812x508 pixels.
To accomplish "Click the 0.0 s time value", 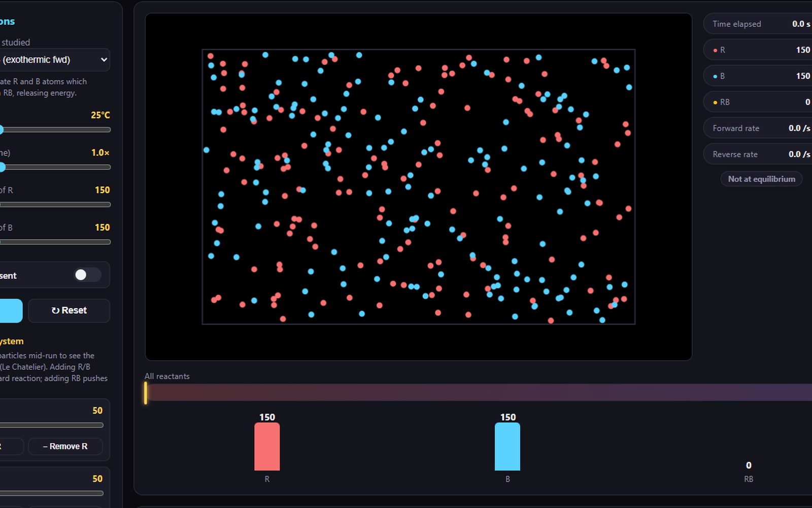I will [x=801, y=24].
